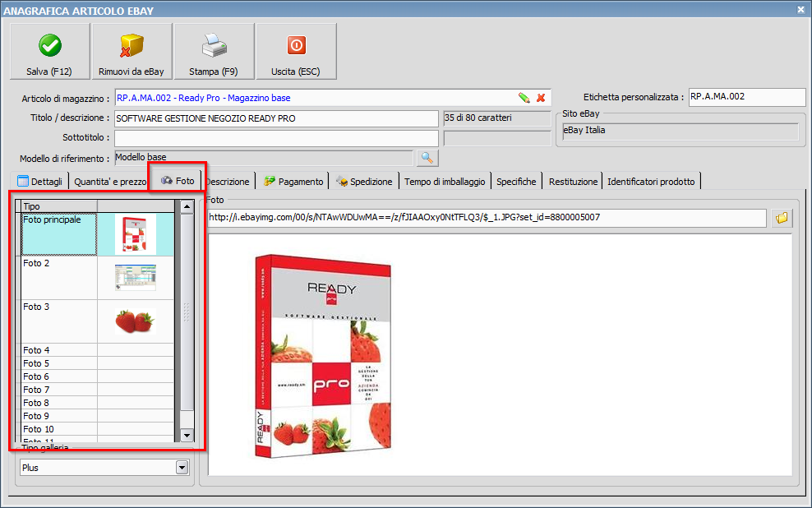Select the Foto 4 row
This screenshot has width=812, height=508.
97,350
